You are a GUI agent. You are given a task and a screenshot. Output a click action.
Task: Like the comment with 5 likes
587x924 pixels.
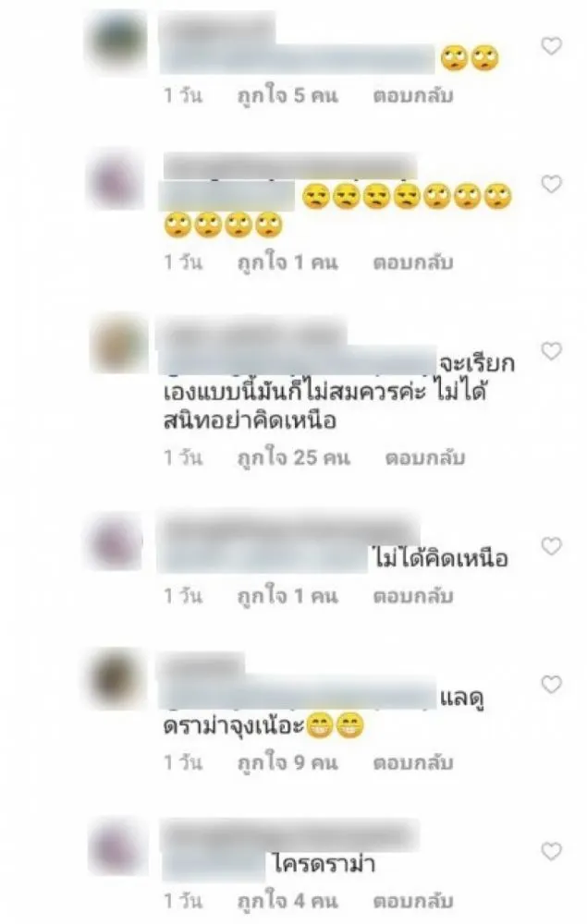(551, 45)
